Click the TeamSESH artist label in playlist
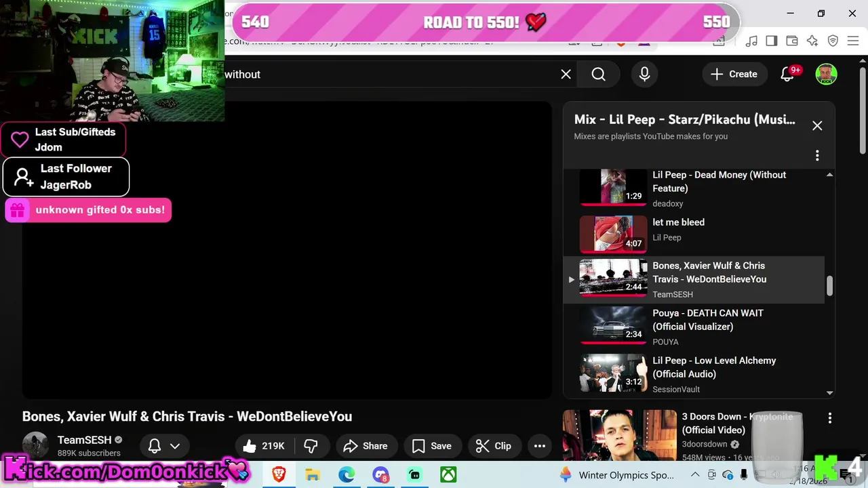This screenshot has width=868, height=488. click(x=673, y=294)
